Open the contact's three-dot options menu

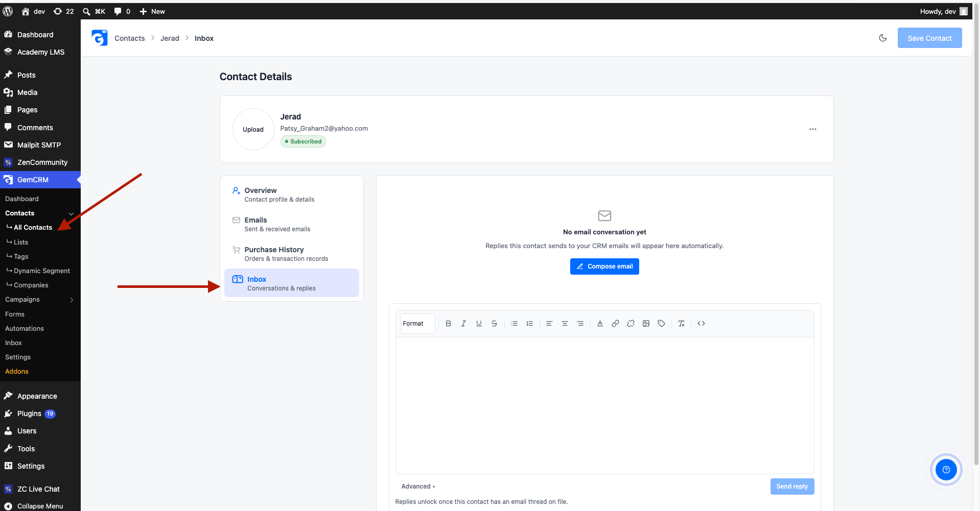coord(812,129)
